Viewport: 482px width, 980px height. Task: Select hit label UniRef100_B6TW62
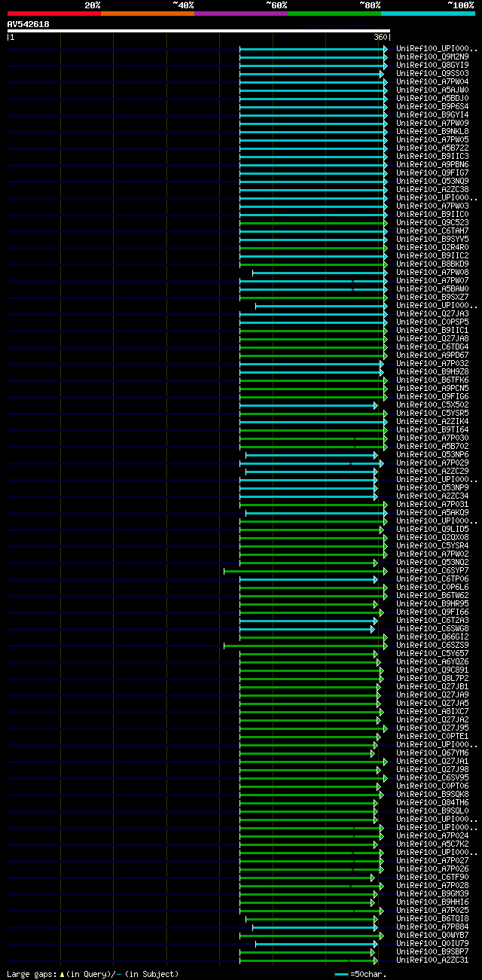click(432, 595)
